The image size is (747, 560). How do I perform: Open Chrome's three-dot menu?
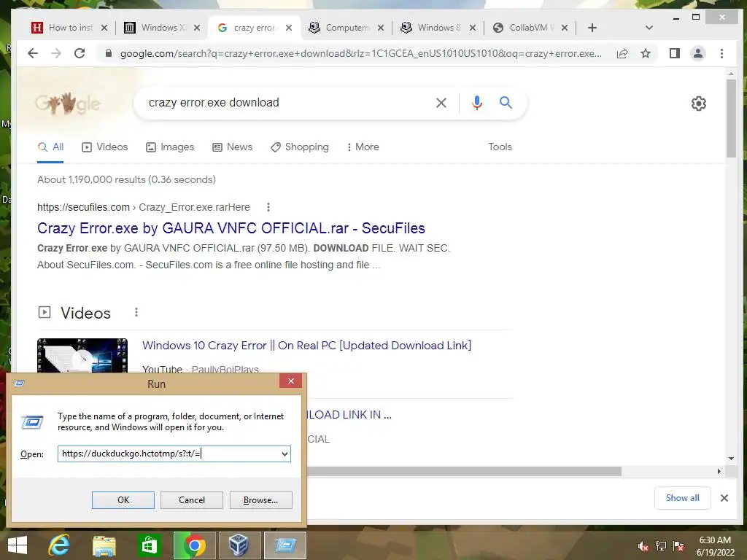click(721, 53)
